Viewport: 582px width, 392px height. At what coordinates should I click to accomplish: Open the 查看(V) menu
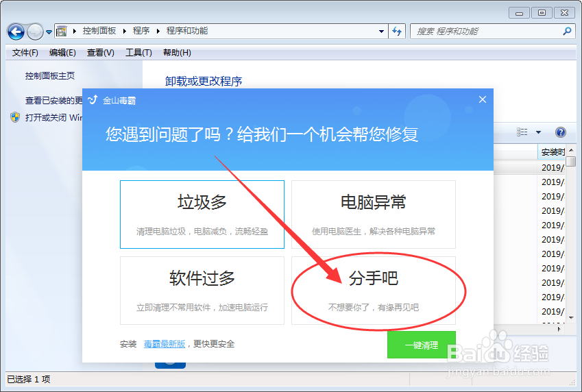pos(101,53)
